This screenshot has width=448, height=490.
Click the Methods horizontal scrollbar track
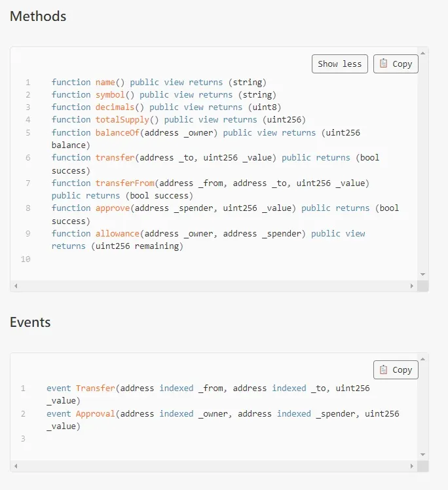(x=214, y=286)
